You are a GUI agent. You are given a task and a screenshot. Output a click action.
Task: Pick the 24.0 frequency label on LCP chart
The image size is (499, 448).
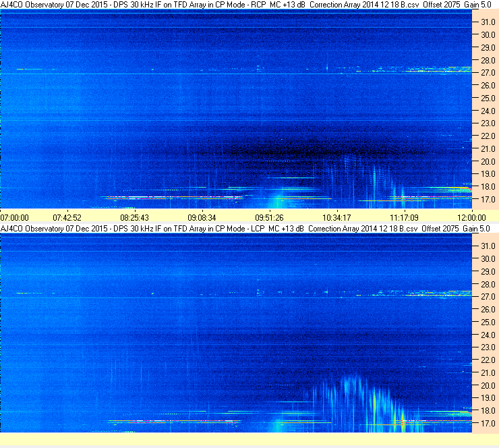(x=488, y=335)
